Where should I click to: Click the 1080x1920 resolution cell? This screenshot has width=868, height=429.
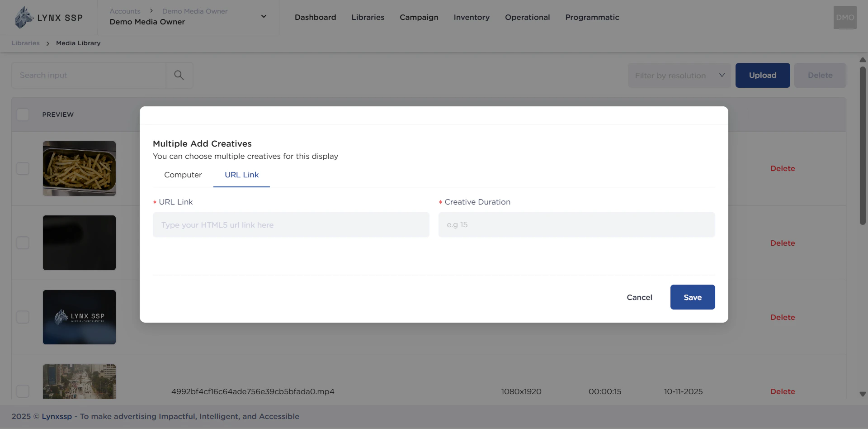(x=521, y=391)
